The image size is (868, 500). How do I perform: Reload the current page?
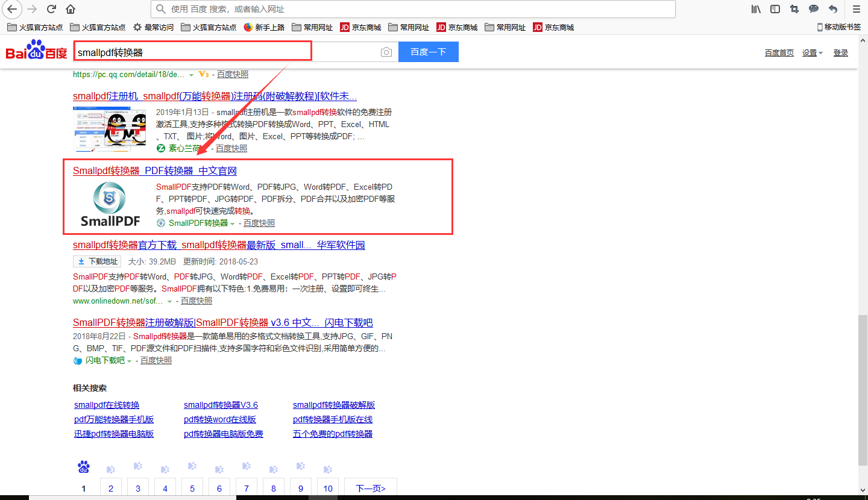click(x=51, y=9)
